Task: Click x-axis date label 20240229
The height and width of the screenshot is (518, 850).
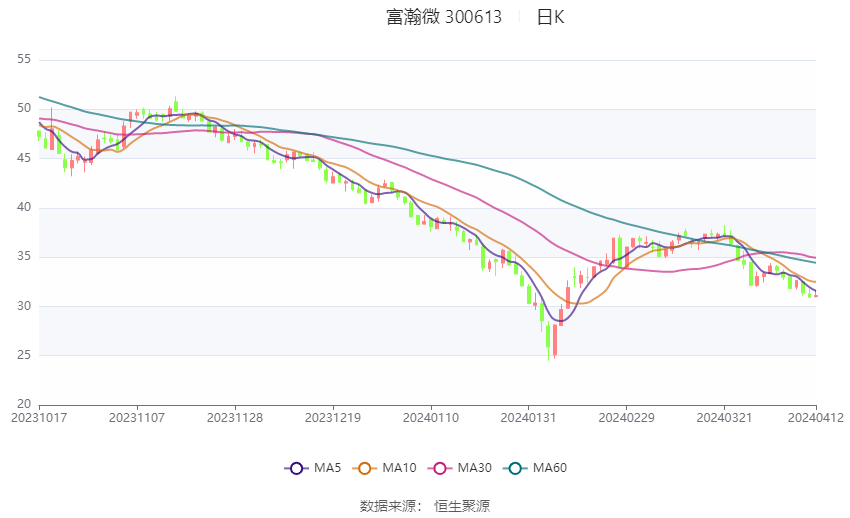Action: click(627, 418)
